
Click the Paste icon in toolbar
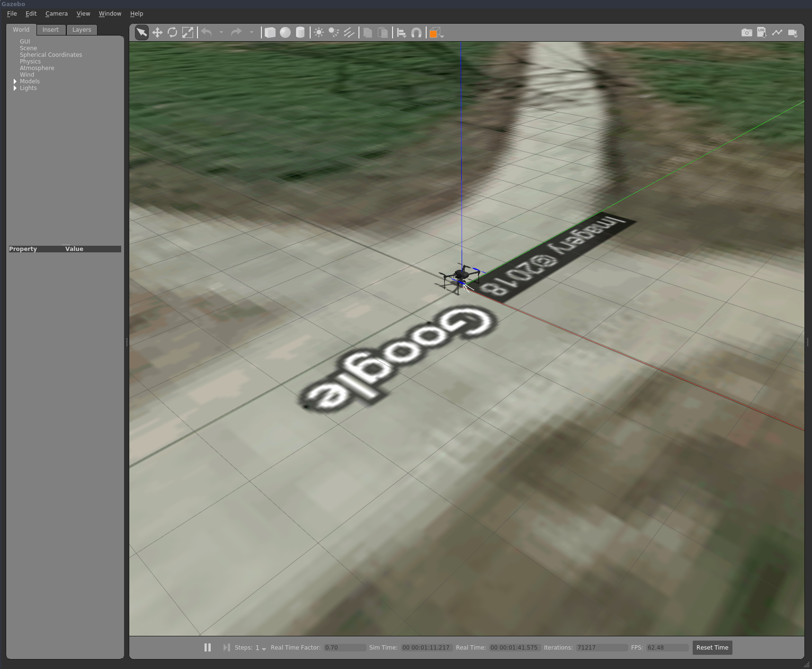(x=383, y=33)
